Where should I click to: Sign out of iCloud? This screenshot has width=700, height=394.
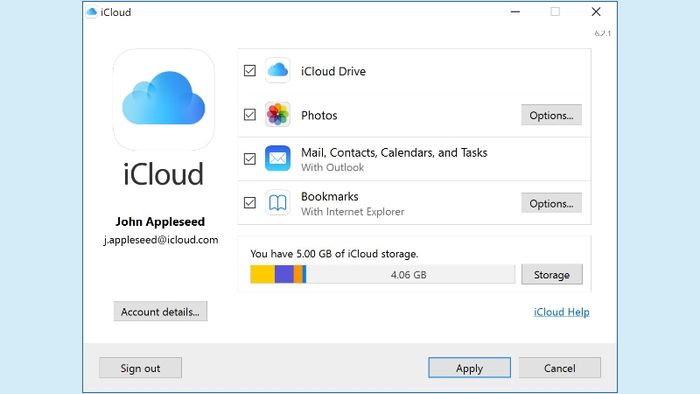point(140,368)
